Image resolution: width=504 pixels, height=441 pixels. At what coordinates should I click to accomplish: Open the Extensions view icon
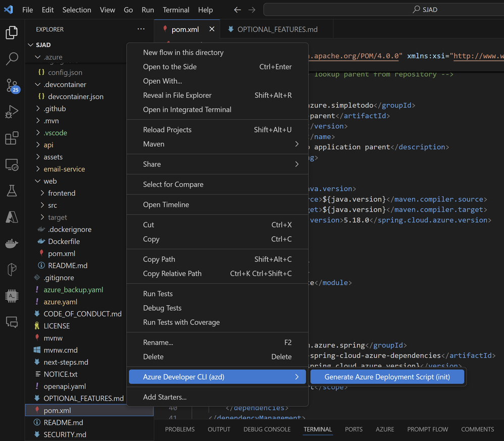coord(12,138)
